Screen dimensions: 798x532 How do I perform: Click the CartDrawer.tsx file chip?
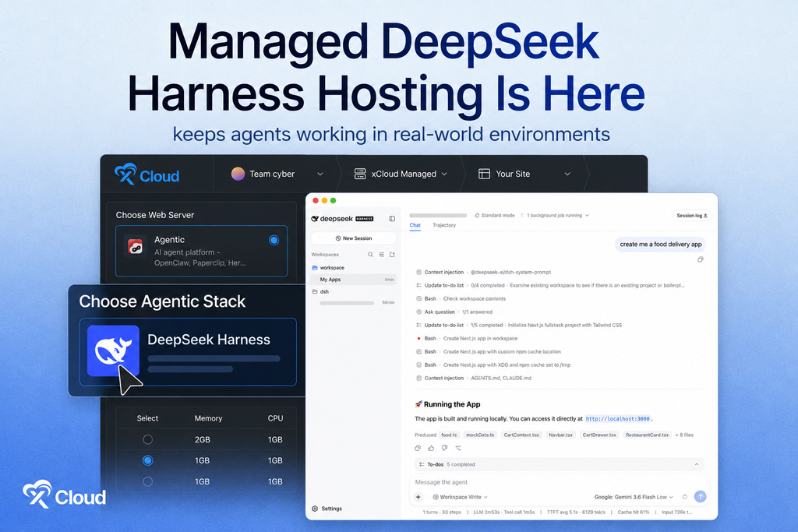point(599,435)
